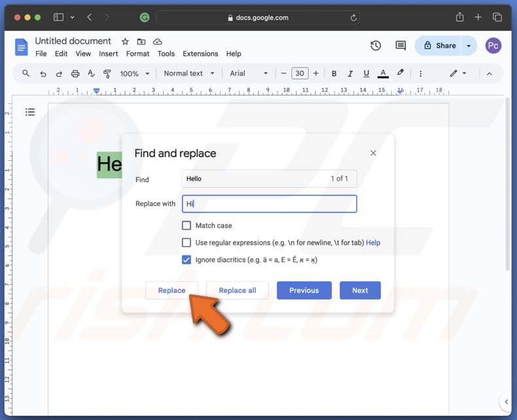The width and height of the screenshot is (517, 420).
Task: Open the Insert menu
Action: point(109,54)
